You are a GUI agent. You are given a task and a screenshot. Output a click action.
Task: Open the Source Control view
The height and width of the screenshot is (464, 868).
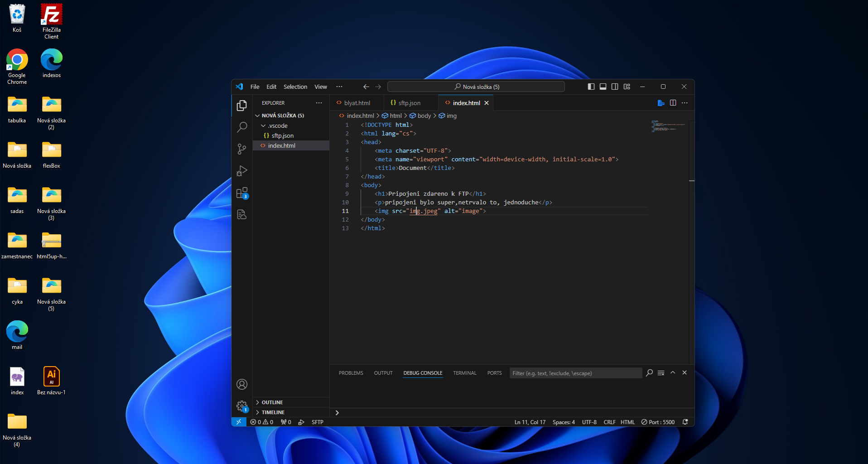242,149
